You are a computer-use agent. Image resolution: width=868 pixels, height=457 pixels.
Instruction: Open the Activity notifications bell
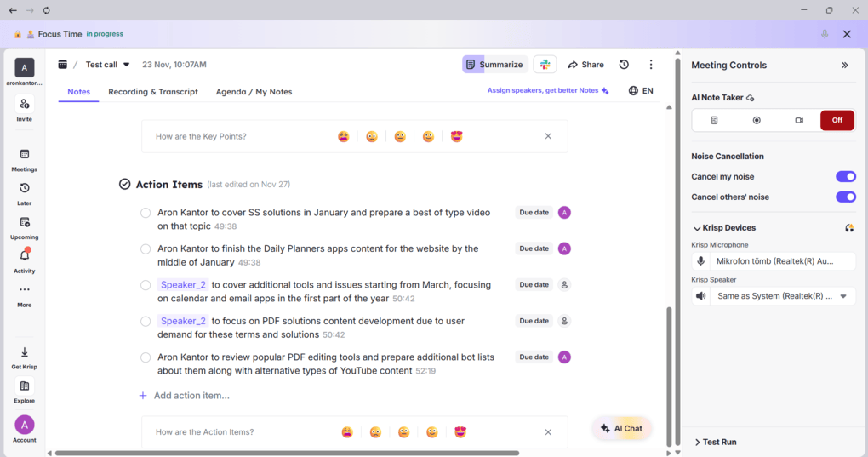click(25, 256)
